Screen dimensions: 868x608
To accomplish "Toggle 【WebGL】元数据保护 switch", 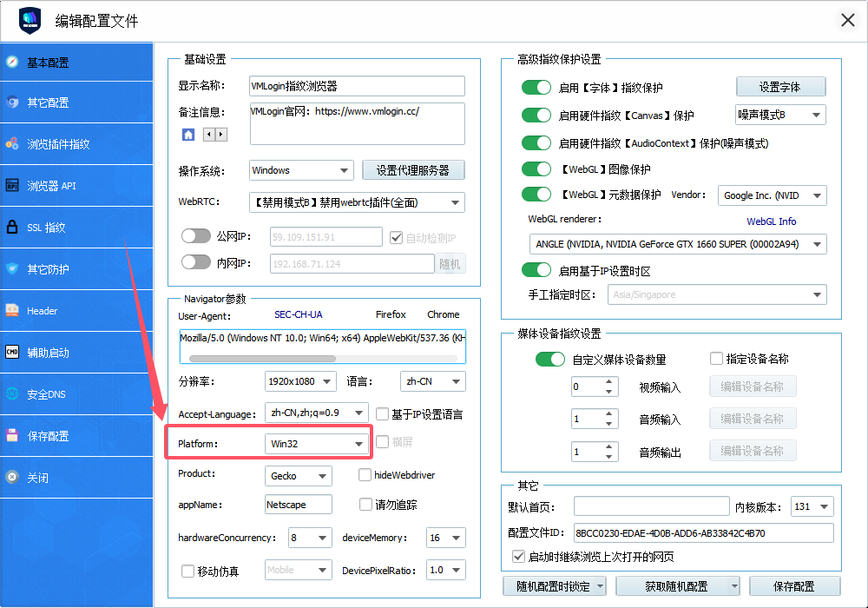I will tap(536, 195).
